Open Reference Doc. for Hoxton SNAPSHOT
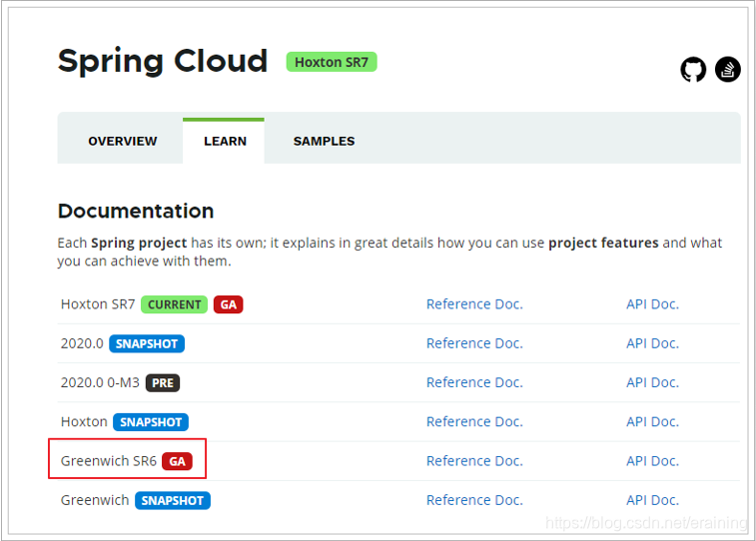The height and width of the screenshot is (541, 756). [474, 422]
